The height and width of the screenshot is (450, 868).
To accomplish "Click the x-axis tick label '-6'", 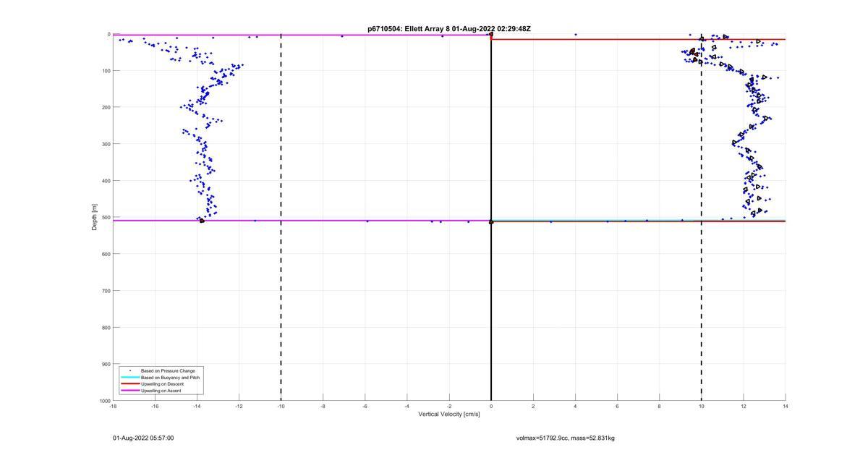I will (365, 407).
